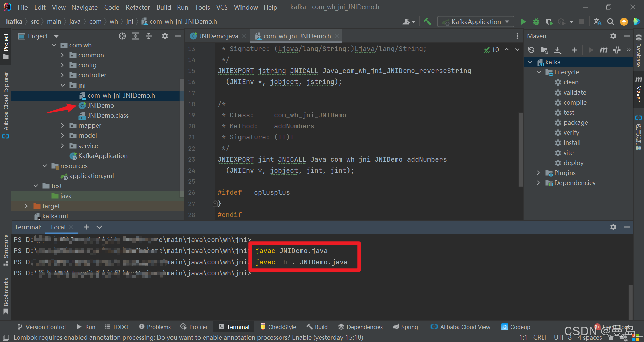
Task: Click CRLF line separator in status bar
Action: 540,337
